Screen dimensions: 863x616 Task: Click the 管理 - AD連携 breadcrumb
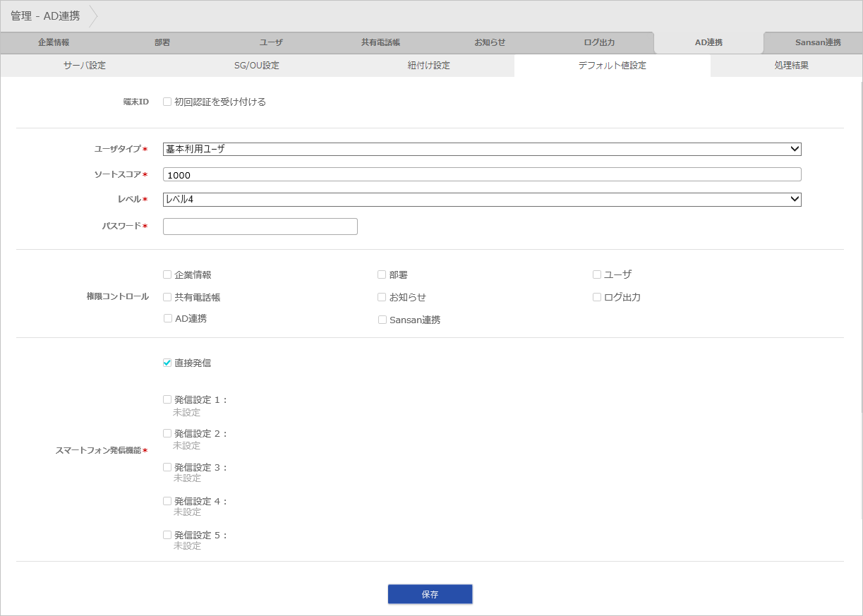point(45,16)
